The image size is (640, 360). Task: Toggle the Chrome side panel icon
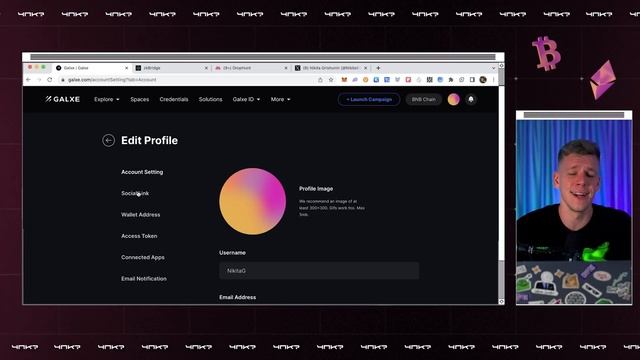click(472, 80)
